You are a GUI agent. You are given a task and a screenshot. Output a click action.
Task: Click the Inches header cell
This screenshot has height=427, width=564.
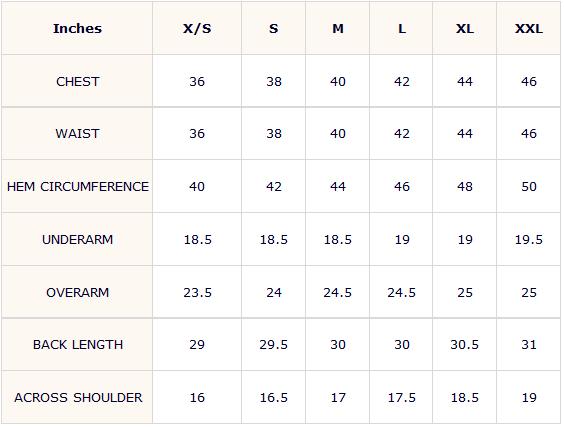77,28
